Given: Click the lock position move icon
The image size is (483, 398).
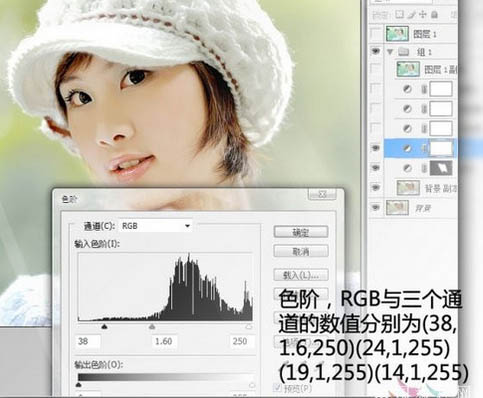Looking at the screenshot, I should pyautogui.click(x=423, y=14).
